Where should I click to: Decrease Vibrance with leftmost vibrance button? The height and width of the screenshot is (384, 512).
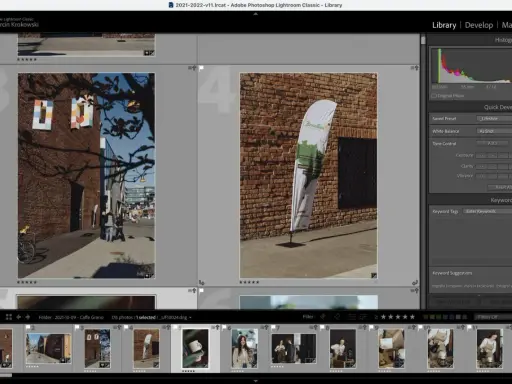[481, 176]
